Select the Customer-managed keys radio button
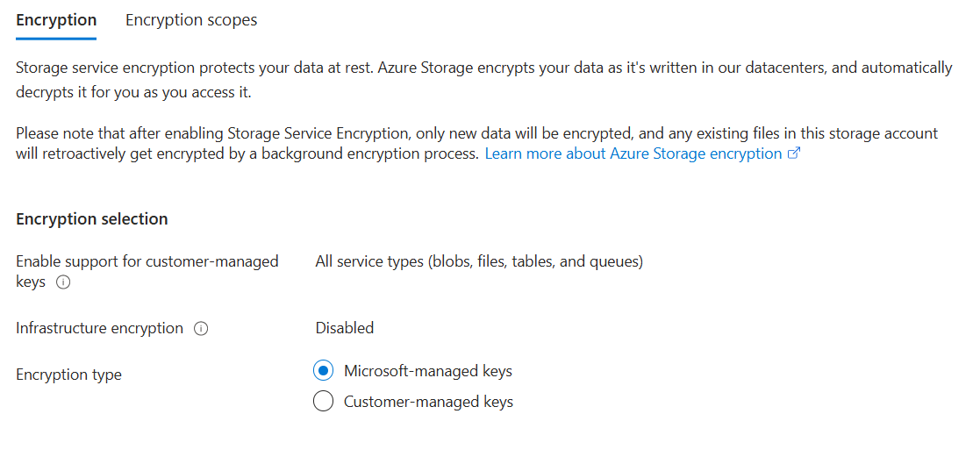 pyautogui.click(x=323, y=402)
